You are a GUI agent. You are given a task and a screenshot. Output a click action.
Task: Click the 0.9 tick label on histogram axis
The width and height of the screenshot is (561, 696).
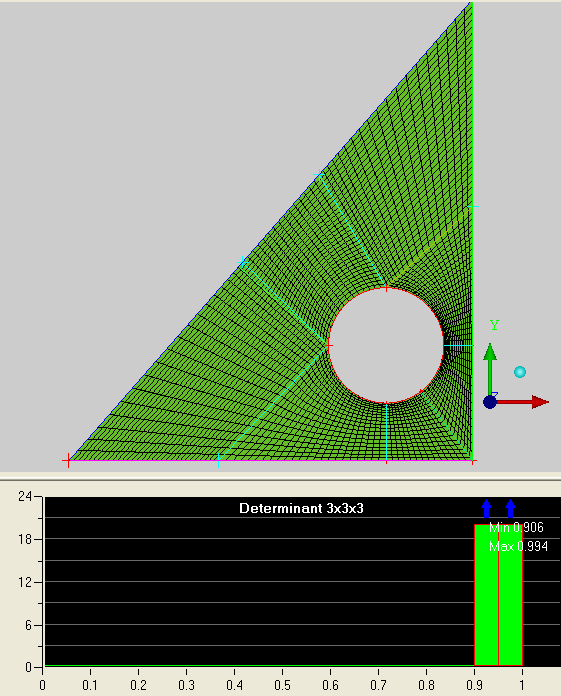click(x=474, y=685)
